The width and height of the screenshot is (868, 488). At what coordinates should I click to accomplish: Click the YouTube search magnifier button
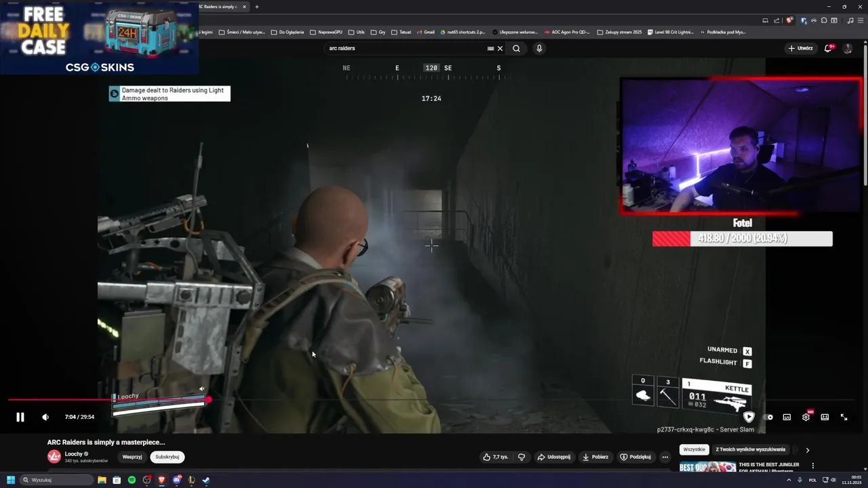(x=516, y=48)
